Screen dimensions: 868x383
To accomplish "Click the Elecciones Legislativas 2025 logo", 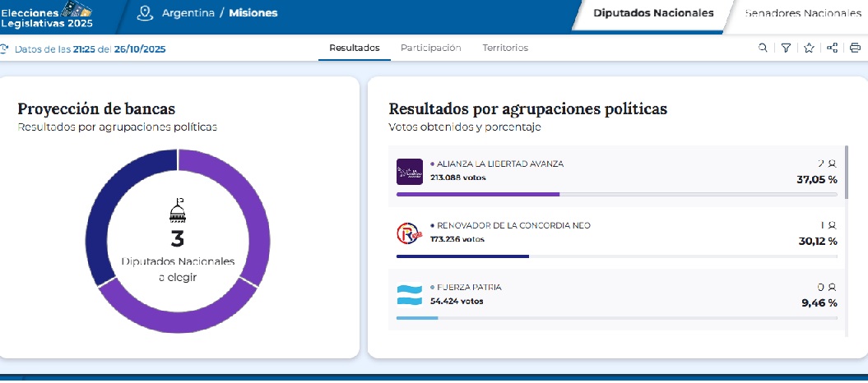I will pos(47,16).
